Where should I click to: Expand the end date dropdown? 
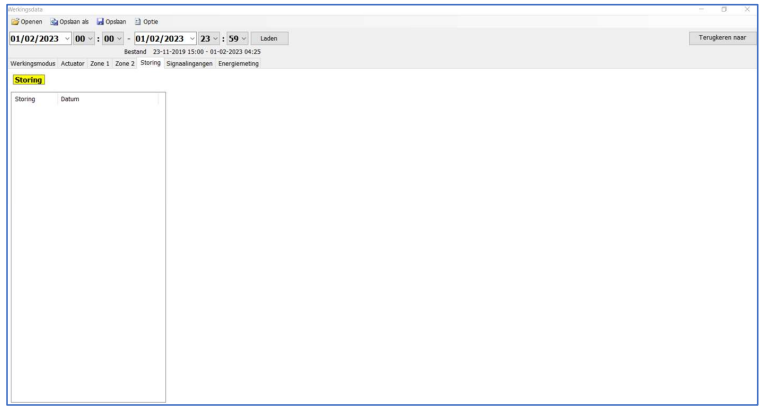click(192, 39)
